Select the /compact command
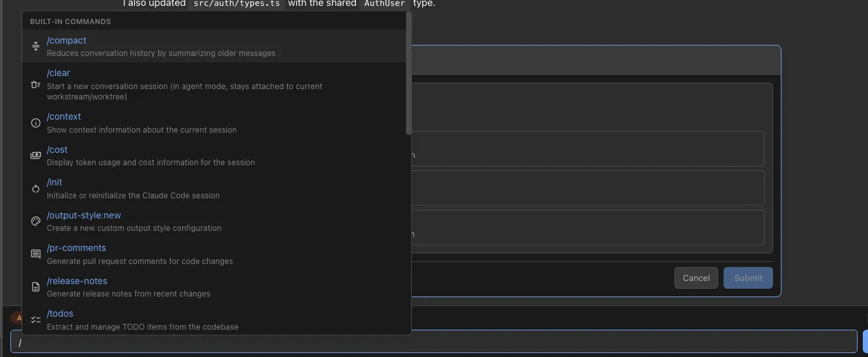 tap(66, 40)
